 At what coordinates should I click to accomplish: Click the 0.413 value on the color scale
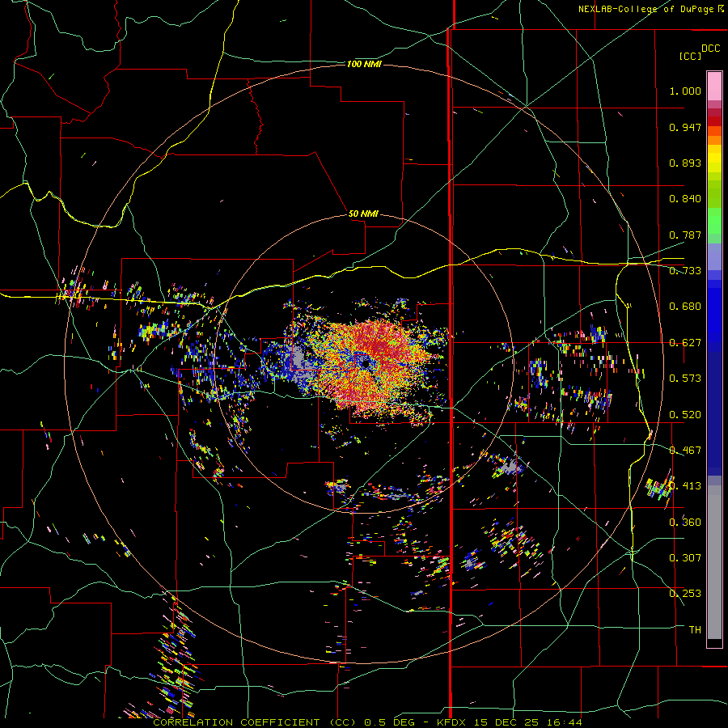(685, 486)
